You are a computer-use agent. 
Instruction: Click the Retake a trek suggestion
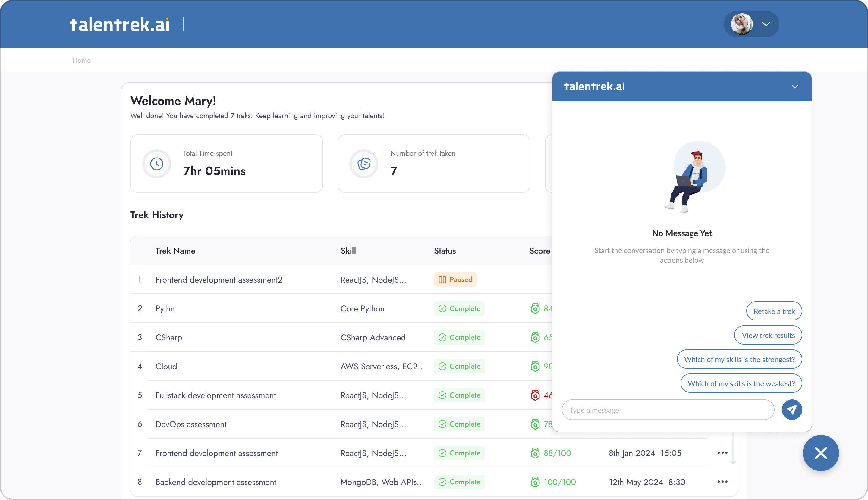point(774,311)
